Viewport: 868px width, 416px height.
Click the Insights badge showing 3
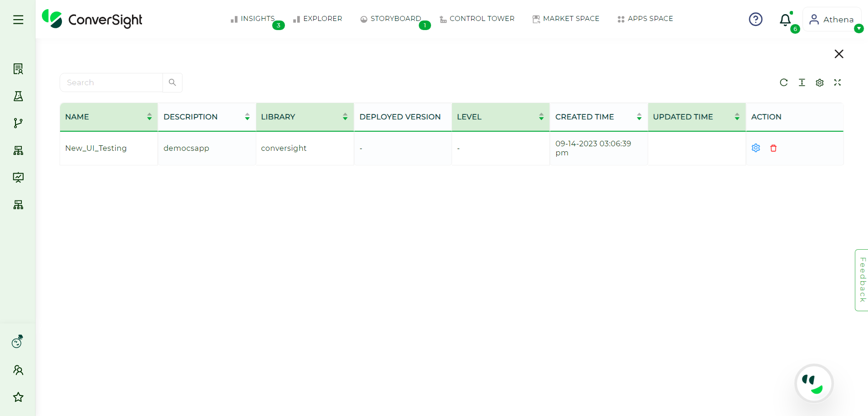279,26
